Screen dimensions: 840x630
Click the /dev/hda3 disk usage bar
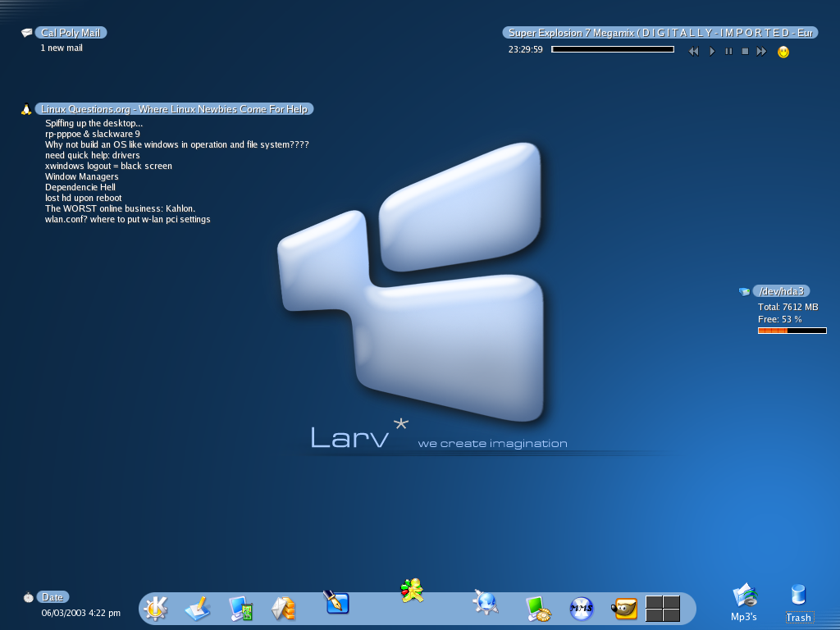tap(792, 331)
